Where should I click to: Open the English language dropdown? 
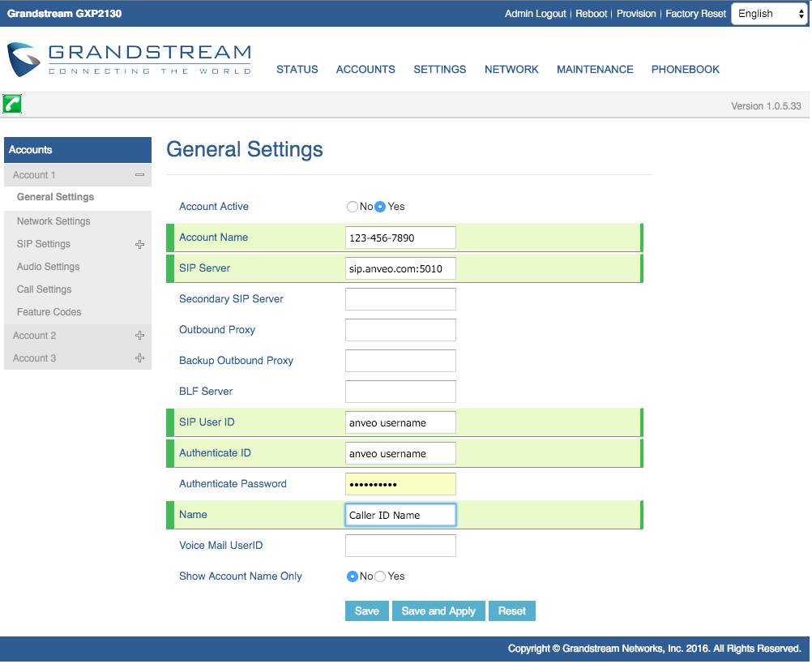[x=770, y=14]
